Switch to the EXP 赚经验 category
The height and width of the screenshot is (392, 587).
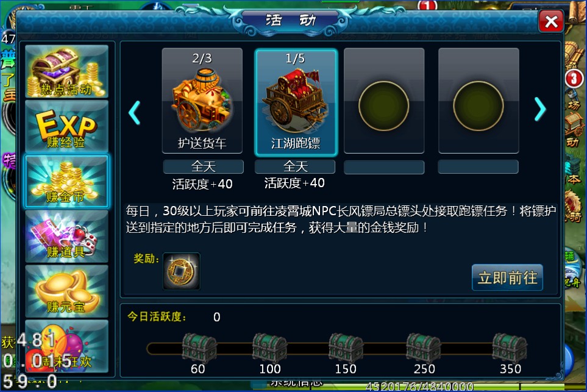[x=66, y=126]
